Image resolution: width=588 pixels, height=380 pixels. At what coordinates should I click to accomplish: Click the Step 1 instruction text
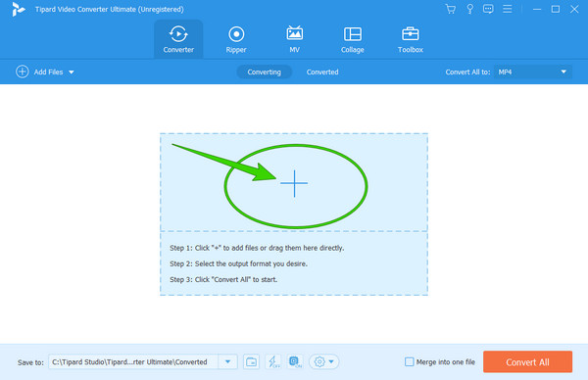tap(257, 248)
